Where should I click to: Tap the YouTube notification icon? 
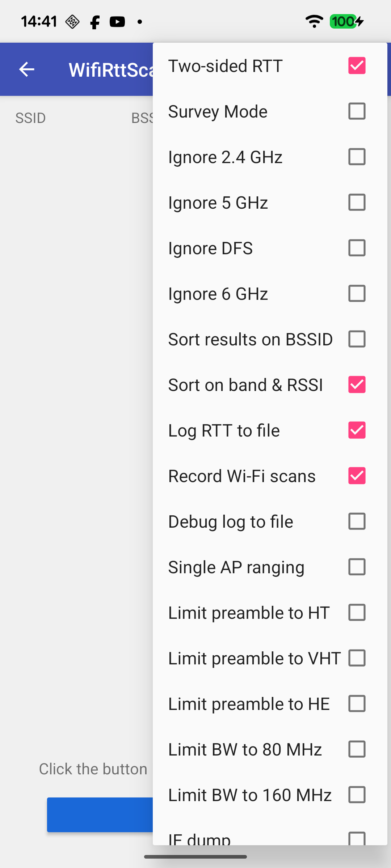point(117,22)
